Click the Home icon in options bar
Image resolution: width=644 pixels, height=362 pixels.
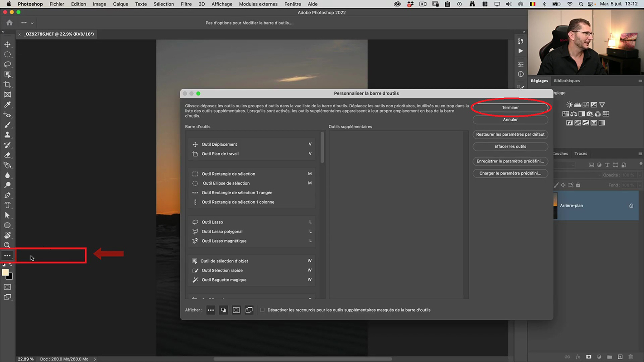click(x=10, y=23)
